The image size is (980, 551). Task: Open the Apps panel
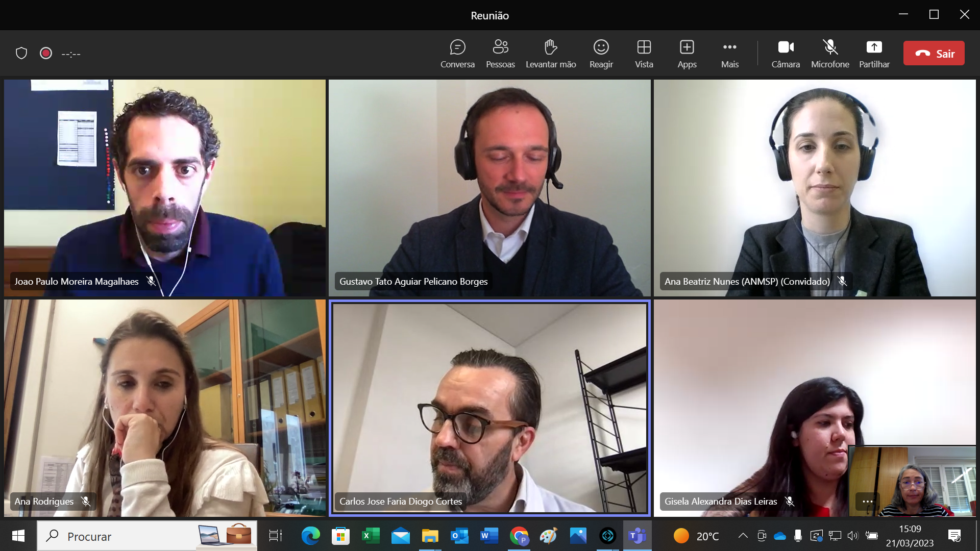687,53
